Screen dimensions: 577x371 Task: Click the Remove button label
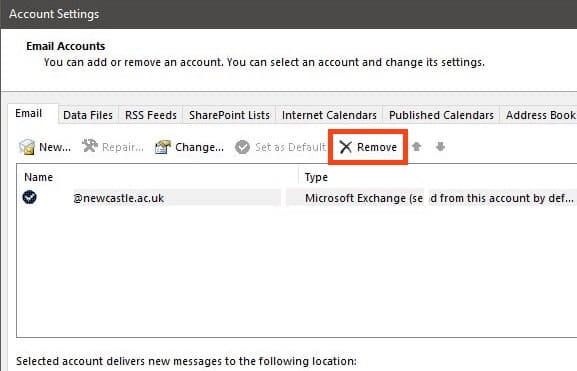377,147
